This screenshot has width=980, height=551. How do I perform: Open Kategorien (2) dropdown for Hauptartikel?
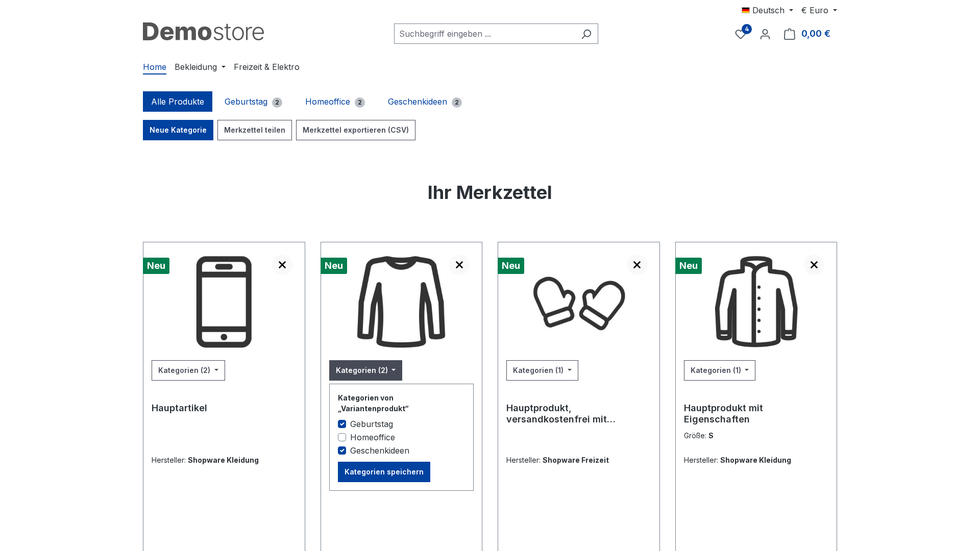click(x=188, y=370)
